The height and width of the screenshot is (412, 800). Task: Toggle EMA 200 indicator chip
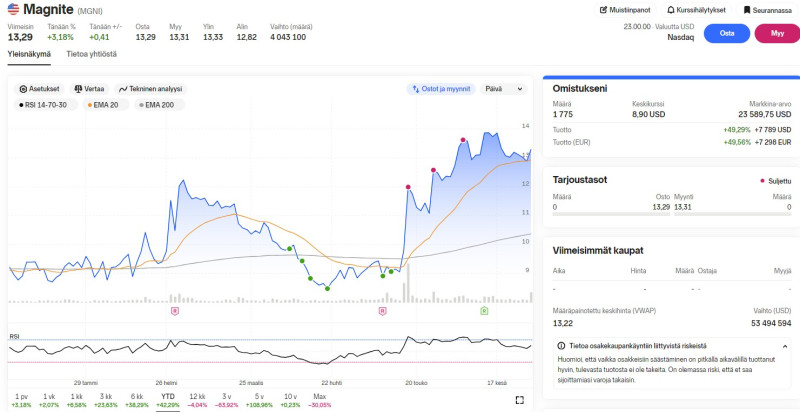(x=159, y=105)
